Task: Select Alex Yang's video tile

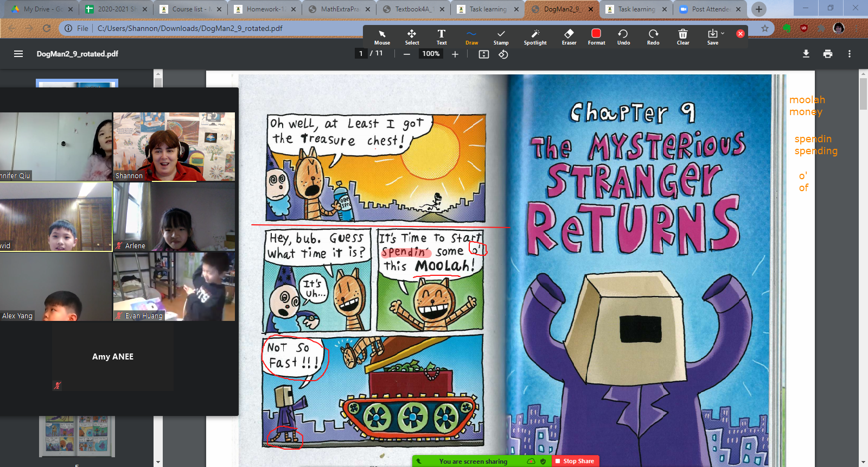Action: [x=55, y=287]
